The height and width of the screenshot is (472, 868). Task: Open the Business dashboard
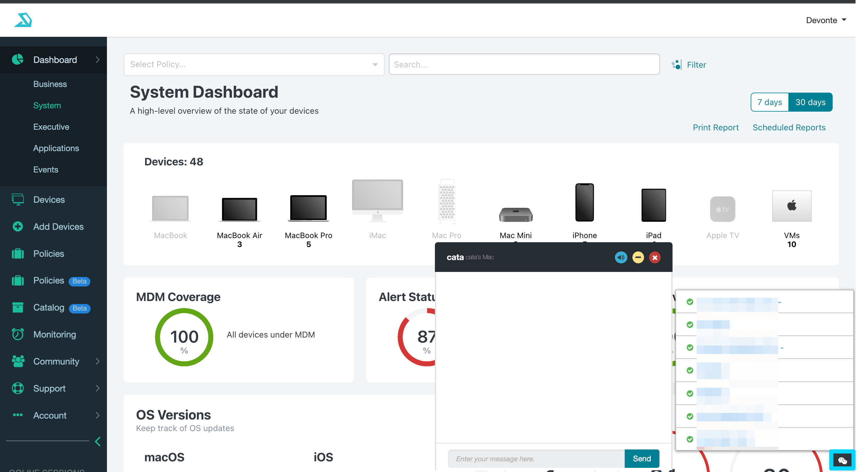coord(50,84)
